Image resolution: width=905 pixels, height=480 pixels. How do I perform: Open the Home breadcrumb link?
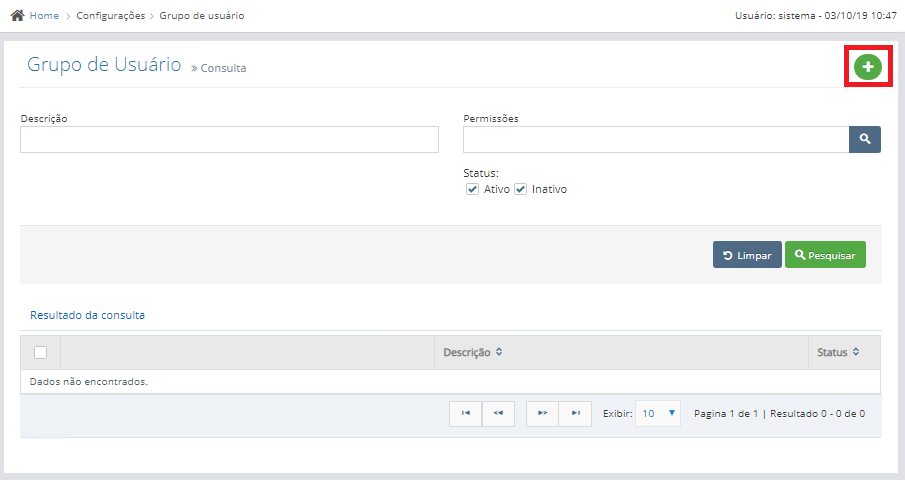pos(44,16)
